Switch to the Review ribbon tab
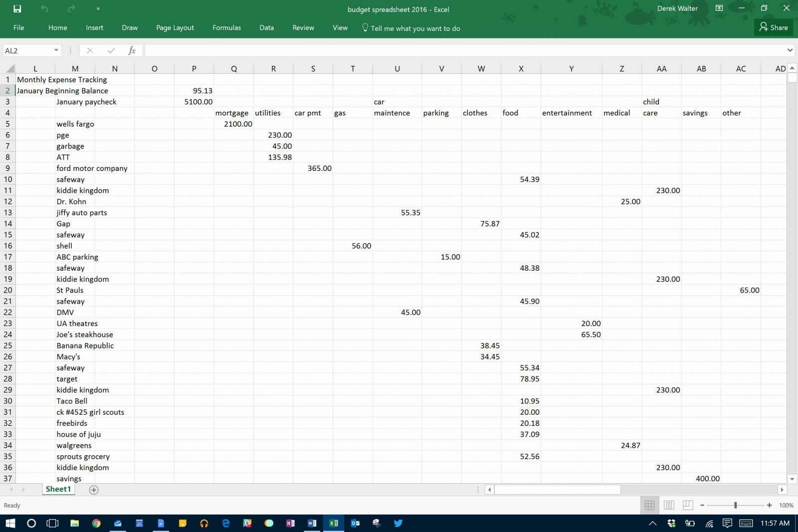This screenshot has width=798, height=532. click(x=303, y=28)
